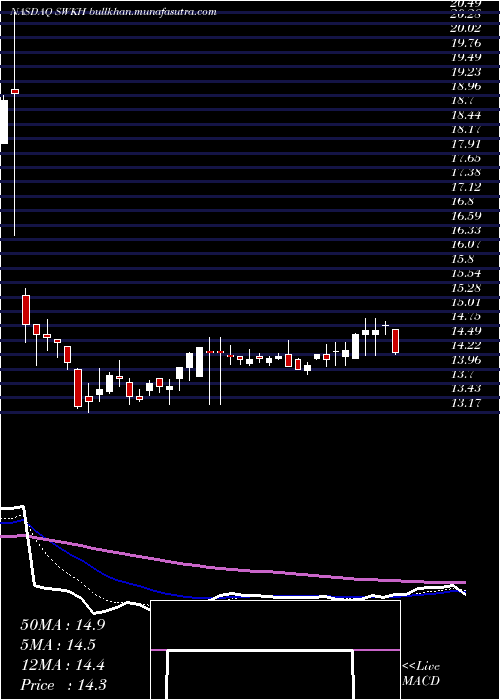
Task: Select the Price : 14.3 reading
Action: click(x=63, y=685)
